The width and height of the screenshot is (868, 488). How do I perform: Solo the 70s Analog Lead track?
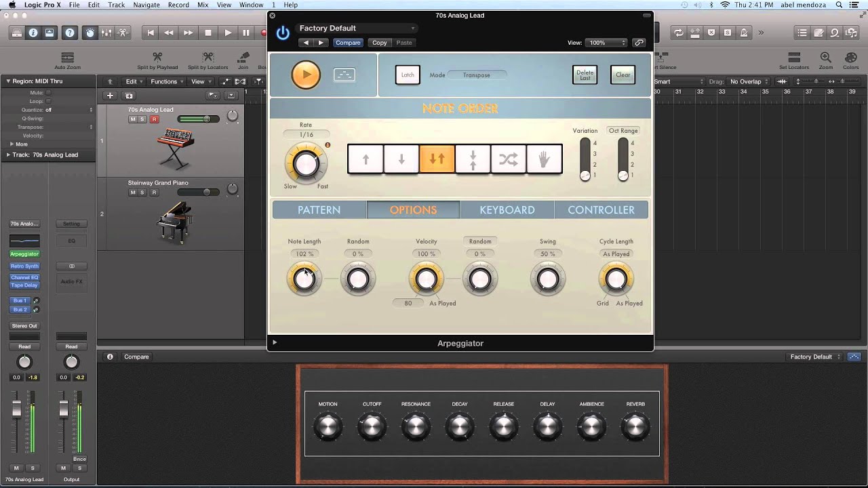pos(142,119)
